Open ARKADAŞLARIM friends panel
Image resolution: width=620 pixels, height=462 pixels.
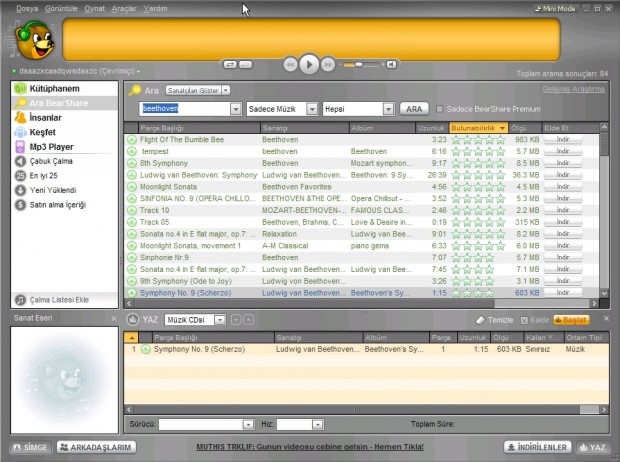(96, 447)
